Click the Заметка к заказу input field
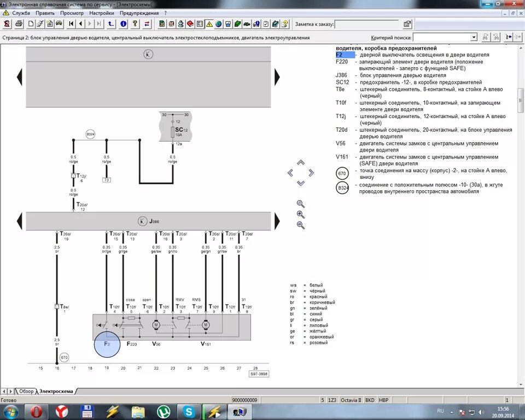 pos(366,24)
